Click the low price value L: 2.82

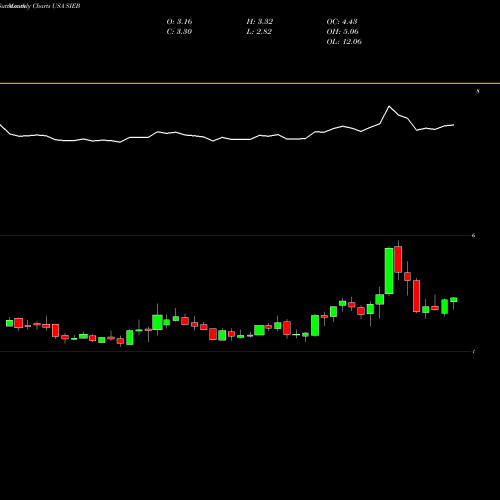click(259, 32)
